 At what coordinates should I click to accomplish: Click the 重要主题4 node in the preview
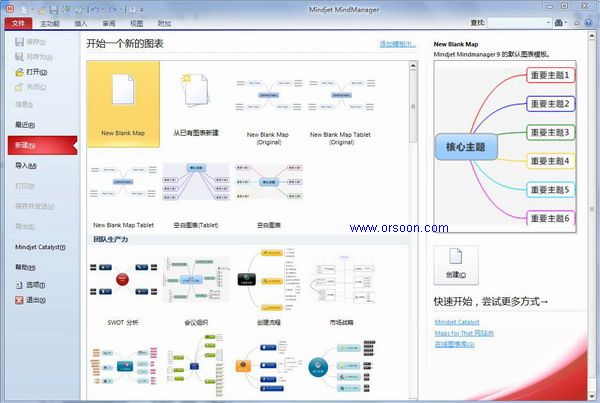pyautogui.click(x=550, y=161)
